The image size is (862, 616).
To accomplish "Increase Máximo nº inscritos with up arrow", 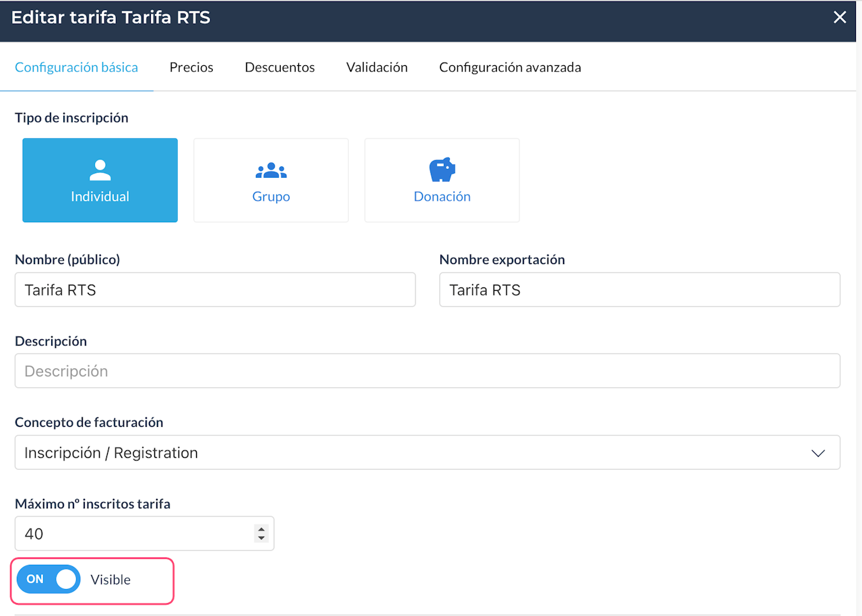I will (x=261, y=530).
